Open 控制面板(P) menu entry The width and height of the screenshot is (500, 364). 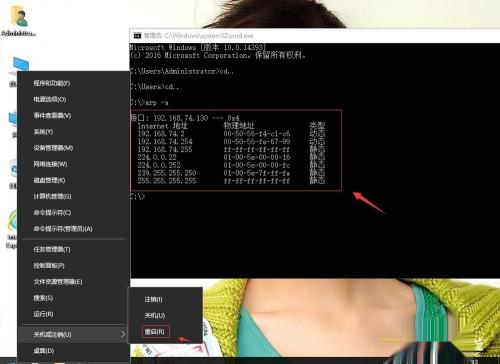tap(49, 266)
